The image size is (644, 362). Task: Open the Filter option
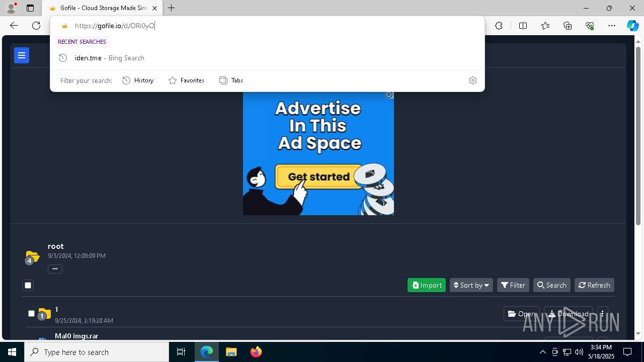tap(513, 285)
